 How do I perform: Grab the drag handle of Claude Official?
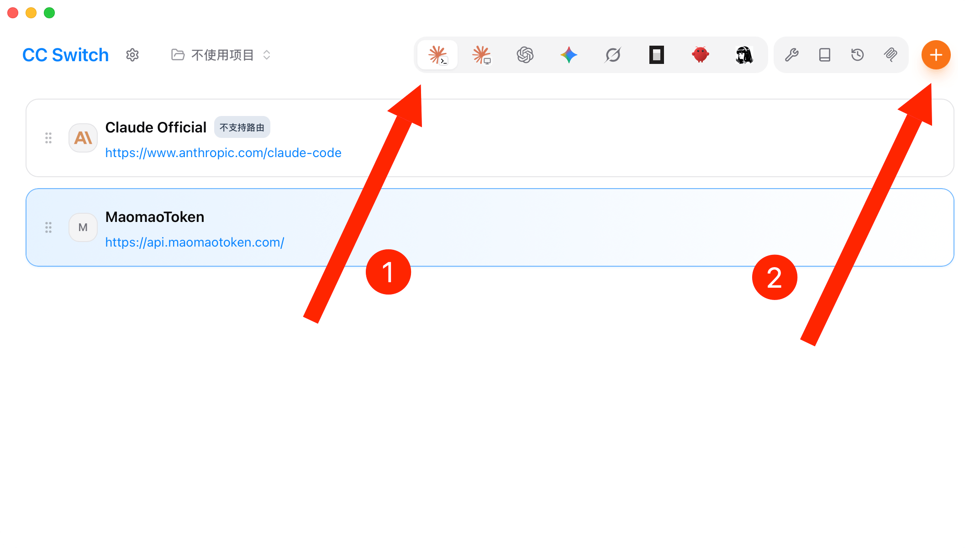pyautogui.click(x=48, y=138)
